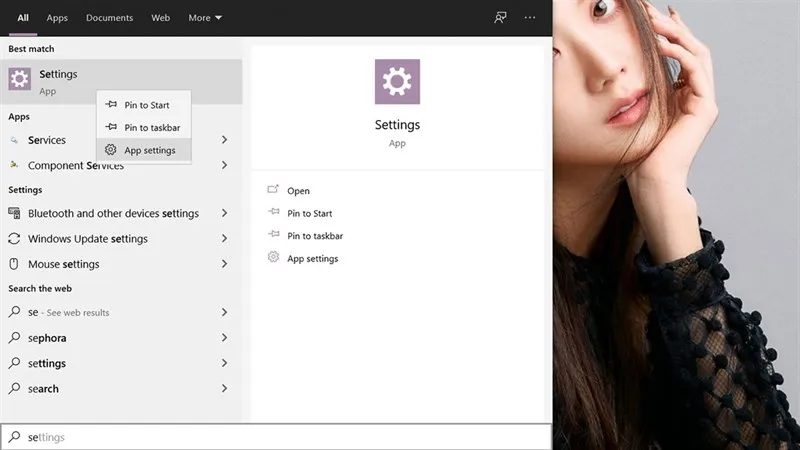Open the three-dot more options menu
This screenshot has height=450, width=800.
(530, 18)
